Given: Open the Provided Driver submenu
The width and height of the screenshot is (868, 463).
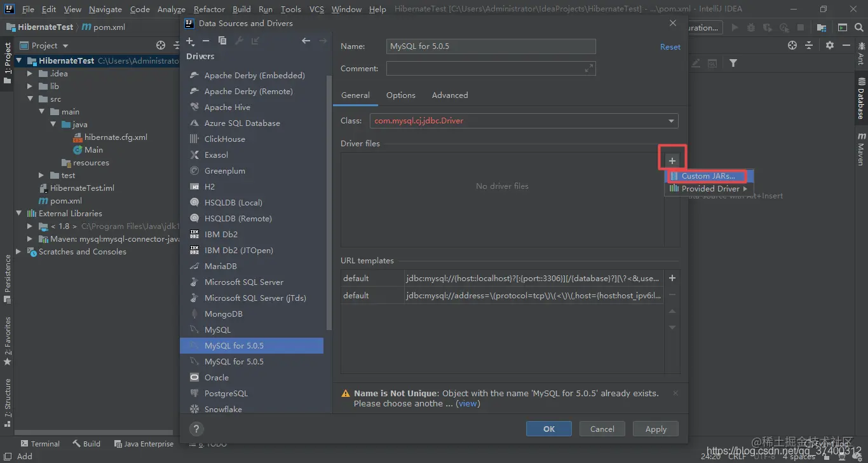Looking at the screenshot, I should coord(709,189).
